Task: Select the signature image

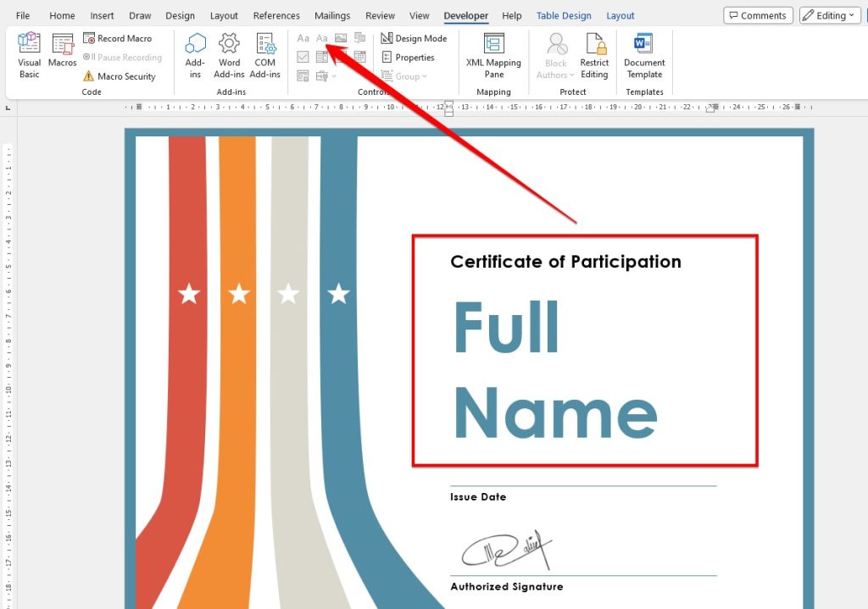Action: 507,549
